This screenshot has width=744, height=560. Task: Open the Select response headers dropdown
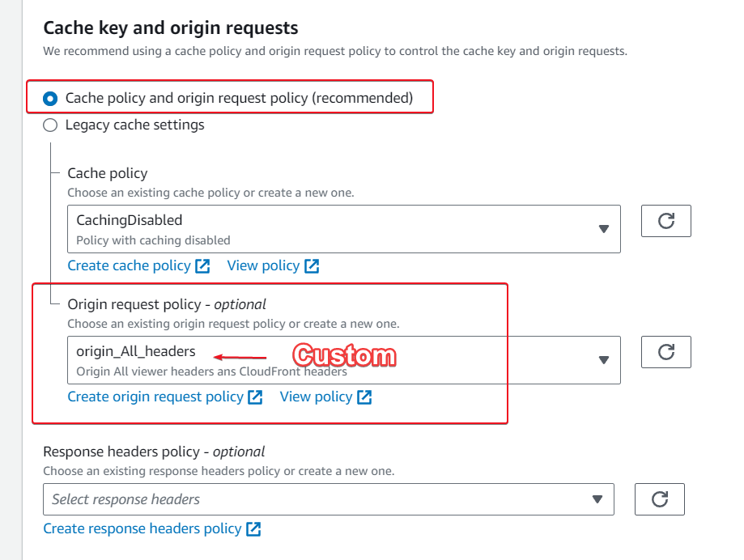pos(329,499)
